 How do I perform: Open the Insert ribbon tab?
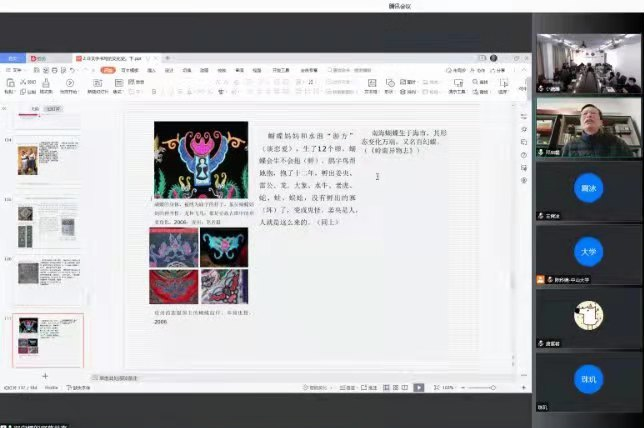click(x=152, y=71)
